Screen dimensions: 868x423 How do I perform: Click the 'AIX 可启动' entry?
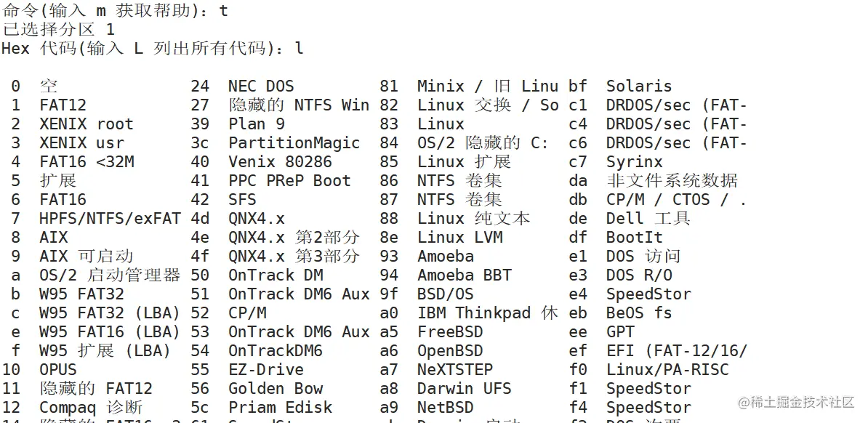(x=87, y=256)
